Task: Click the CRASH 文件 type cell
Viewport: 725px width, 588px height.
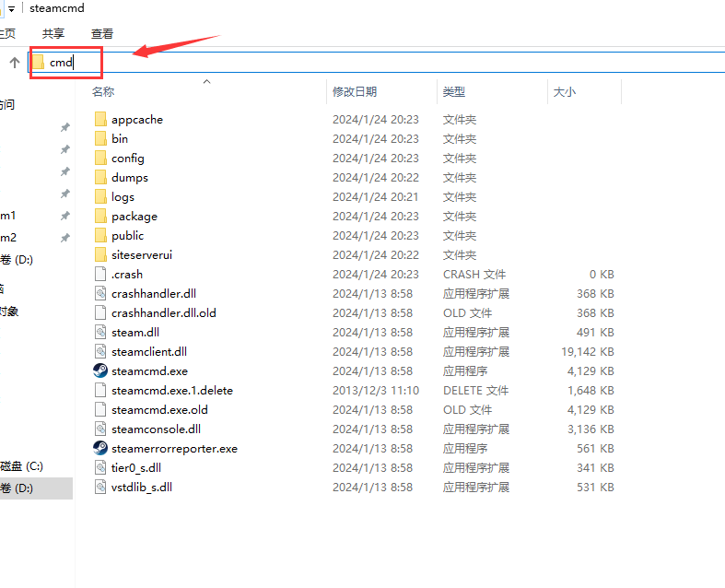Action: (x=474, y=275)
